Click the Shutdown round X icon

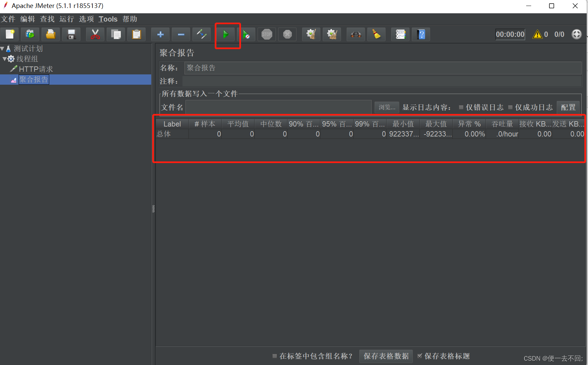click(x=288, y=34)
